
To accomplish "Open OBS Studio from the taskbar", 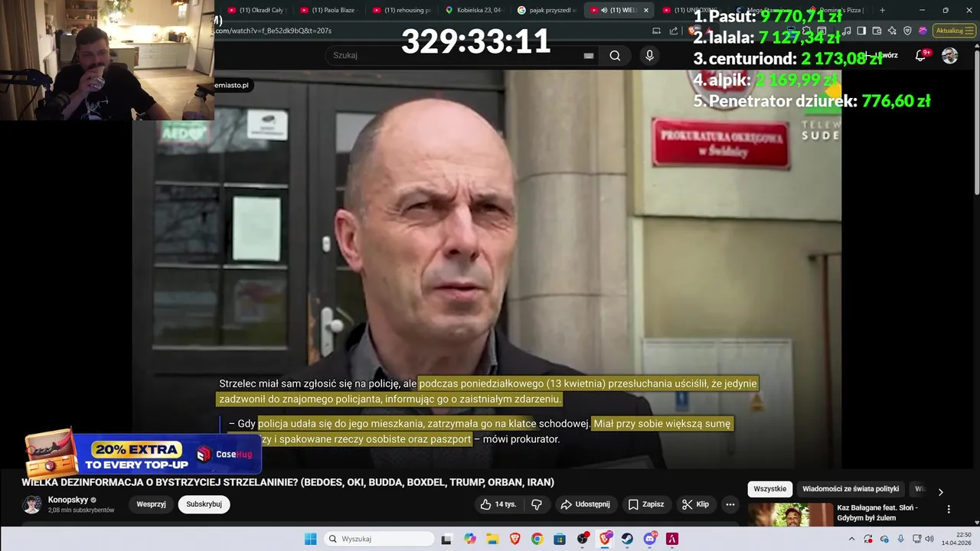I will (x=582, y=539).
